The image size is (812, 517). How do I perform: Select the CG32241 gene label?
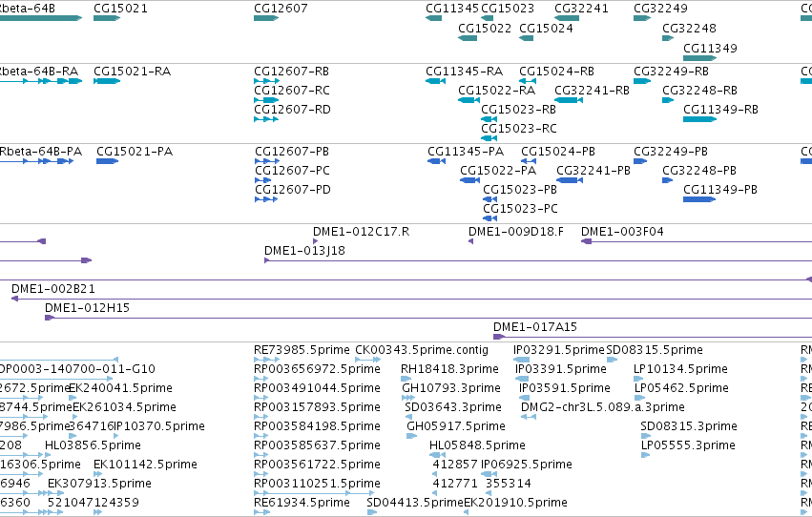coord(581,9)
